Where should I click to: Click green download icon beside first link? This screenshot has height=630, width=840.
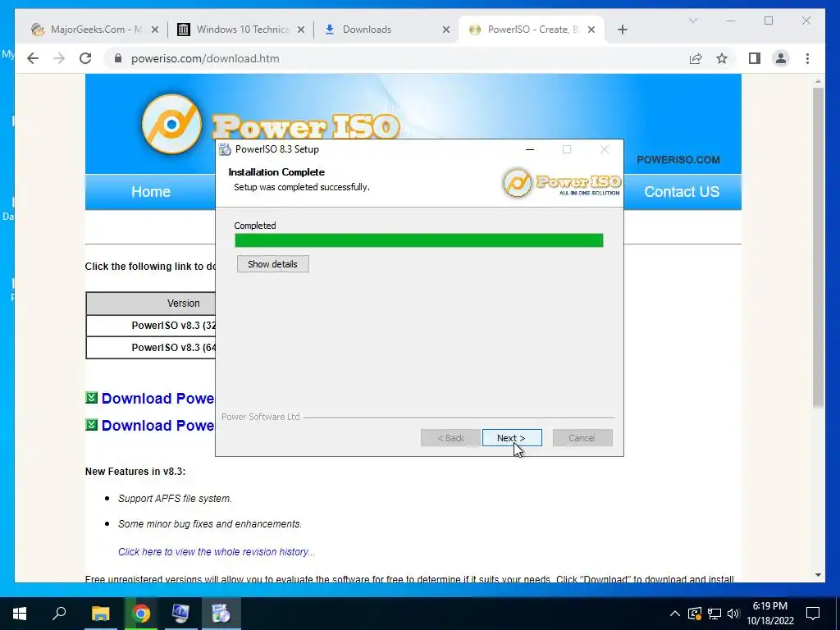tap(92, 398)
